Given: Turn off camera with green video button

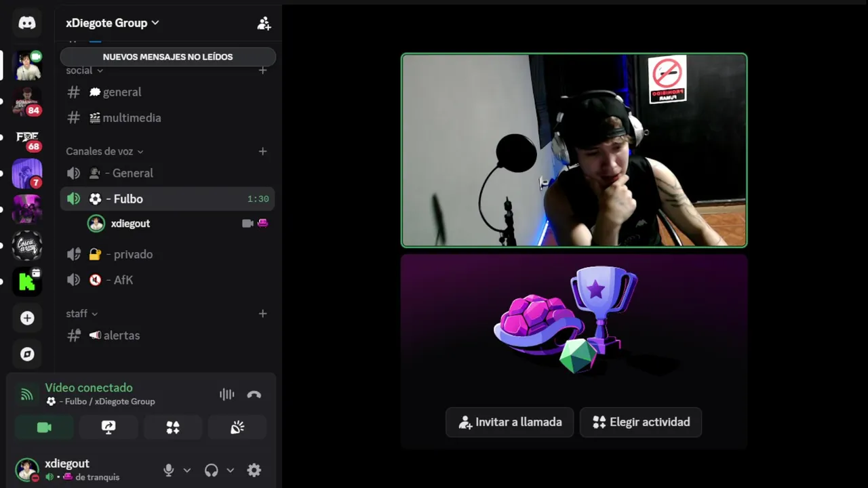Looking at the screenshot, I should click(44, 428).
